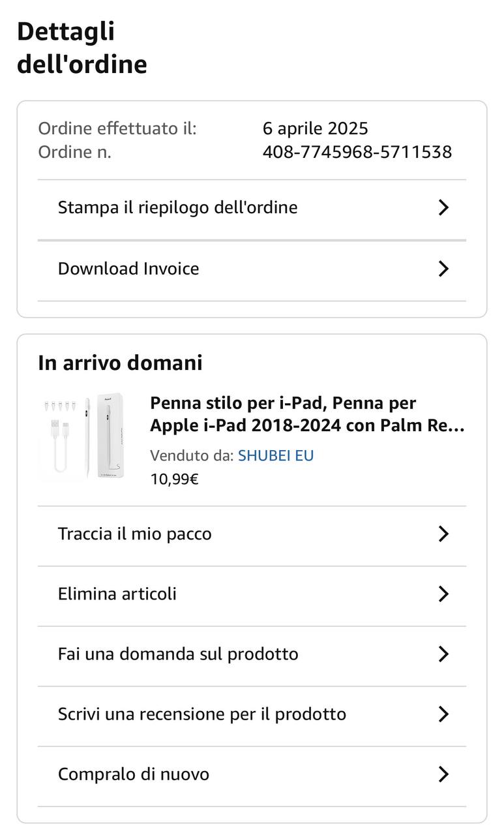Viewport: 504px width, 835px height.
Task: Tap the arrow icon beside Elimina articoli
Action: 443,594
